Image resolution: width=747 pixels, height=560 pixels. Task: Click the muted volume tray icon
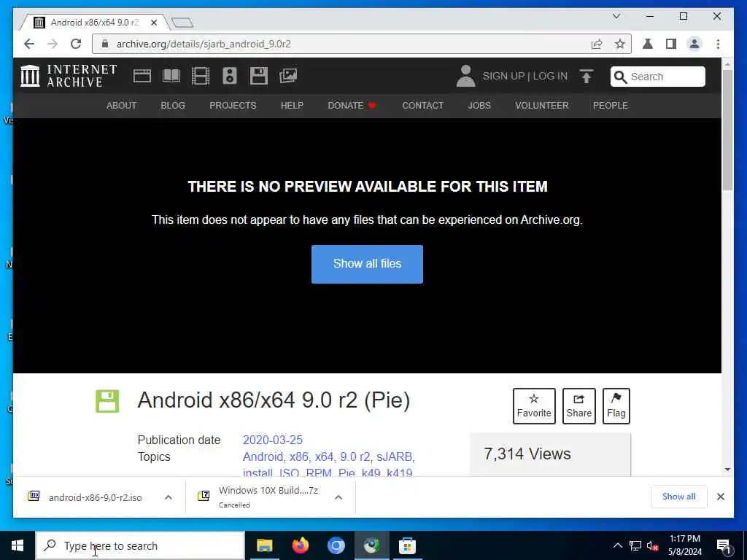point(653,545)
